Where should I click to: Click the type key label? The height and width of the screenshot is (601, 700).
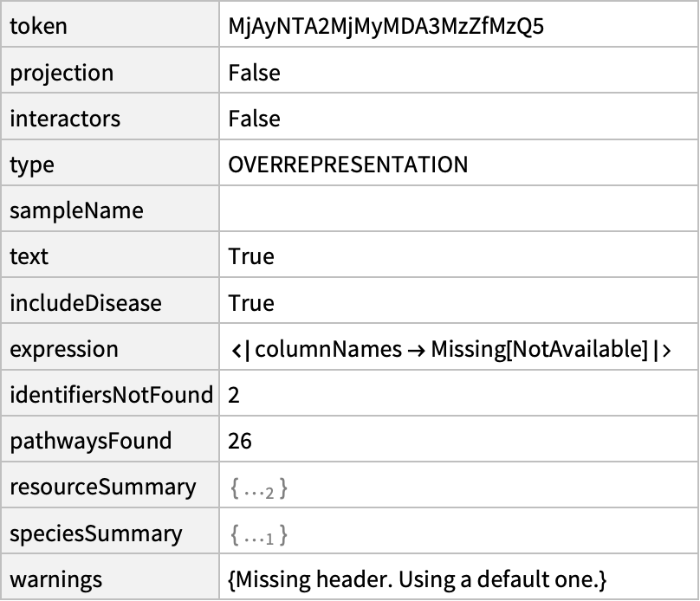[30, 165]
